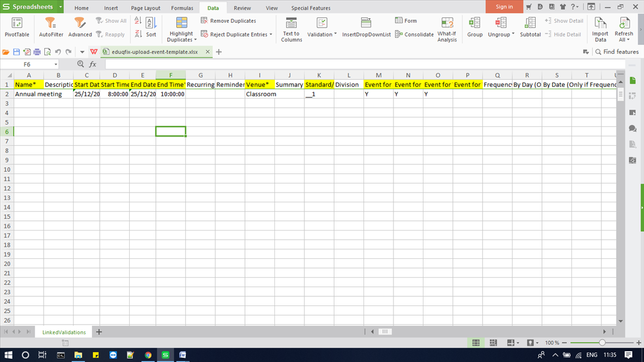Screen dimensions: 644x362
Task: Open the Insert ribbon tab
Action: pyautogui.click(x=111, y=8)
